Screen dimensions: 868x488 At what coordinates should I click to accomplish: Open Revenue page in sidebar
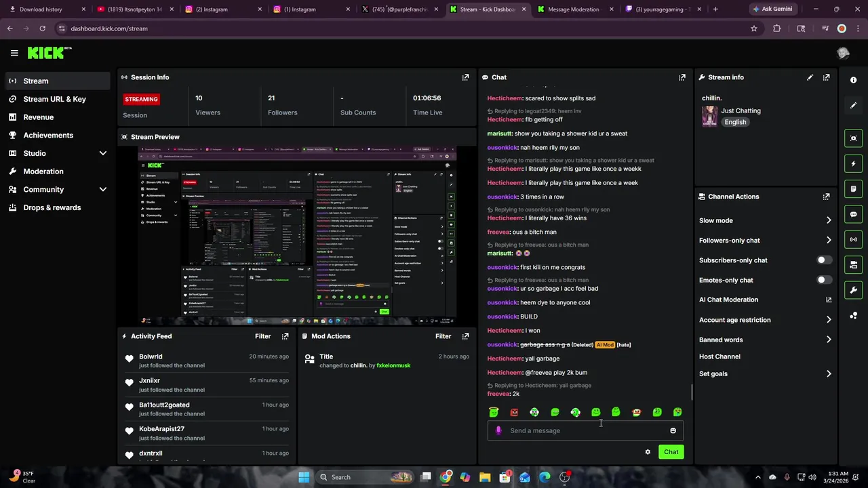coord(57,117)
